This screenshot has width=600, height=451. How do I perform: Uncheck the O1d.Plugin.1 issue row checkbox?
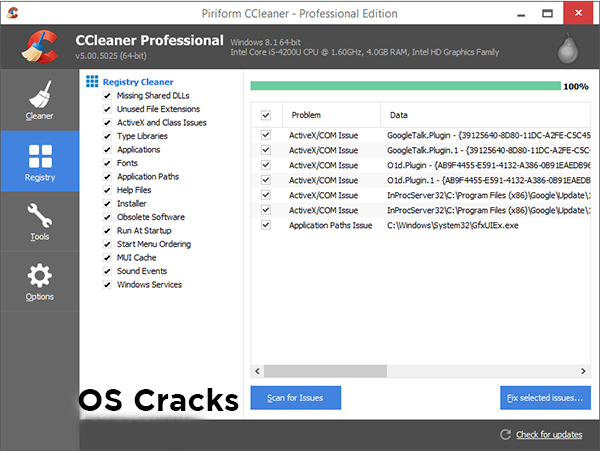pos(266,180)
